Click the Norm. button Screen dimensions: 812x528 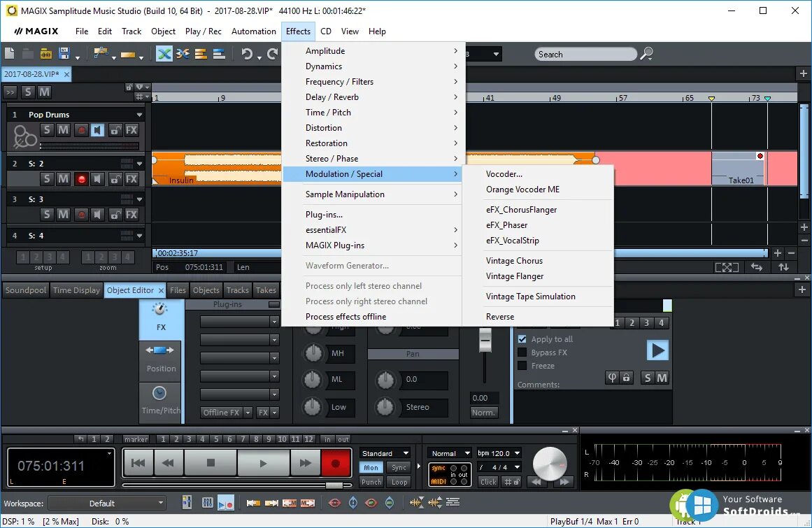pyautogui.click(x=483, y=413)
